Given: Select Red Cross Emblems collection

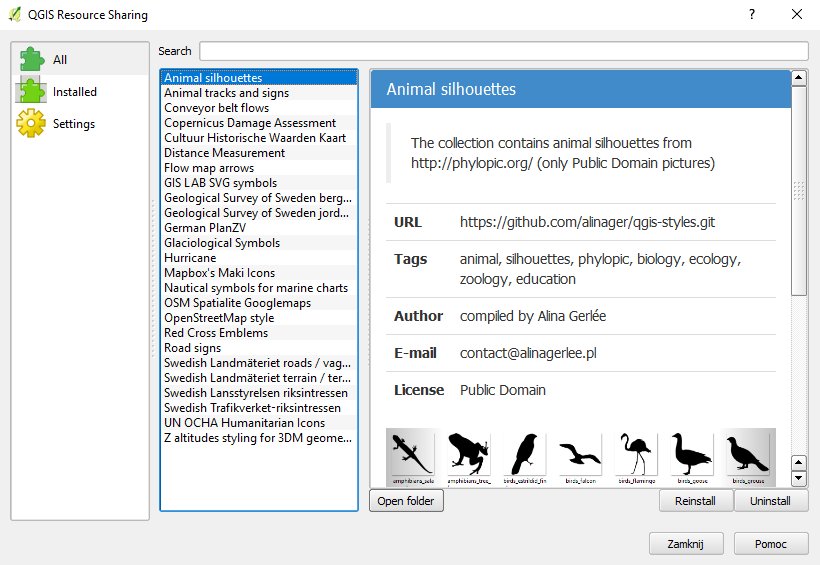Looking at the screenshot, I should pyautogui.click(x=259, y=333).
